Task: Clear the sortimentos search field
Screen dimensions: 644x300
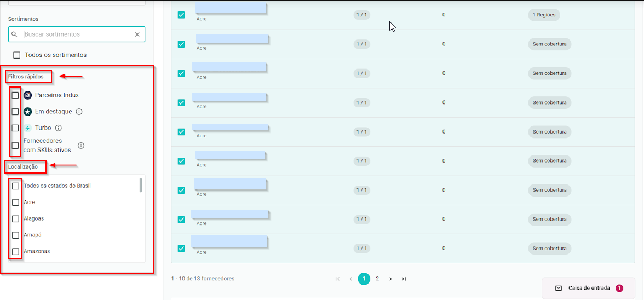Action: pyautogui.click(x=137, y=34)
